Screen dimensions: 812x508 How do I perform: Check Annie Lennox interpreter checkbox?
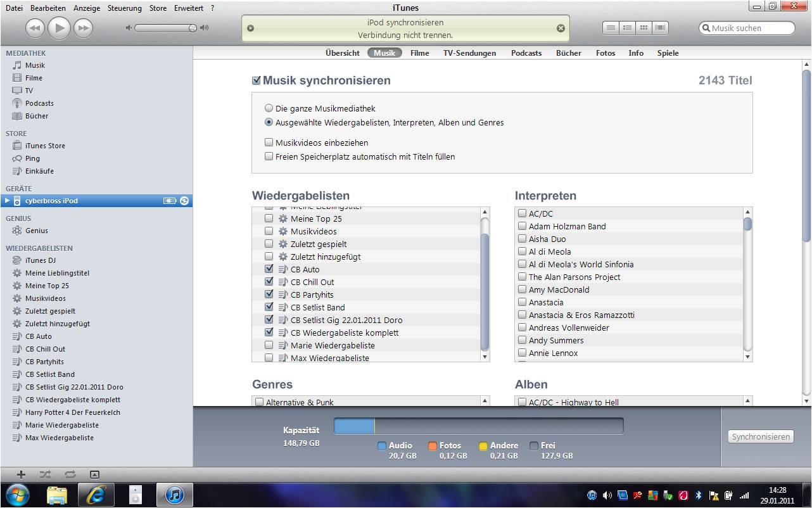click(523, 353)
